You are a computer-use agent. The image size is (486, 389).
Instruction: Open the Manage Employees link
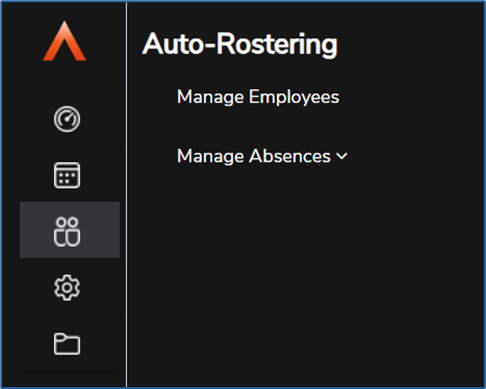(x=258, y=97)
